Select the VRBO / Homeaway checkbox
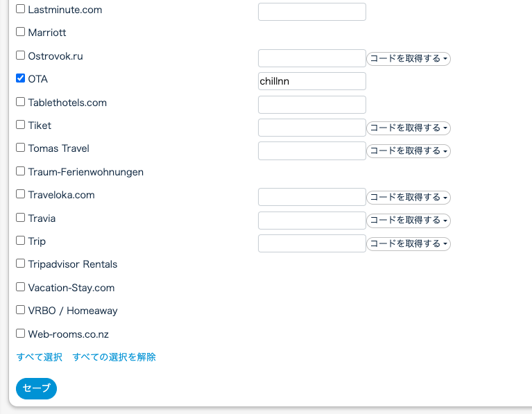The image size is (532, 414). (x=21, y=310)
